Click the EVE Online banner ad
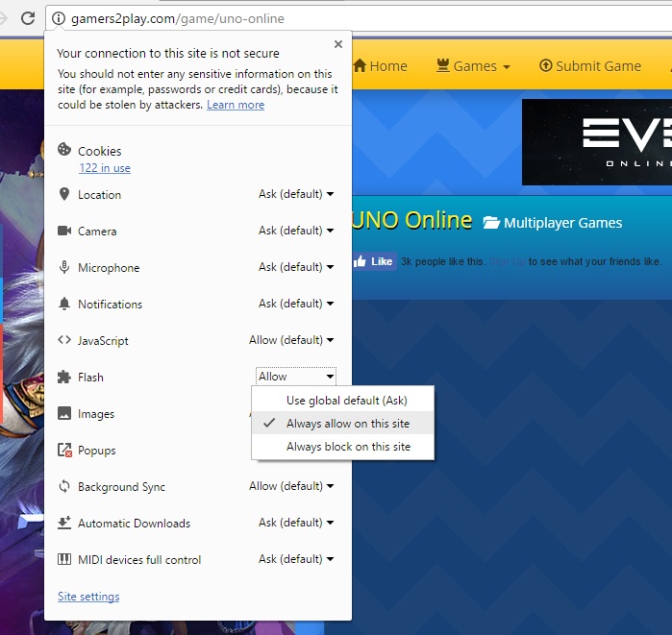Viewport: 672px width, 635px height. point(597,142)
